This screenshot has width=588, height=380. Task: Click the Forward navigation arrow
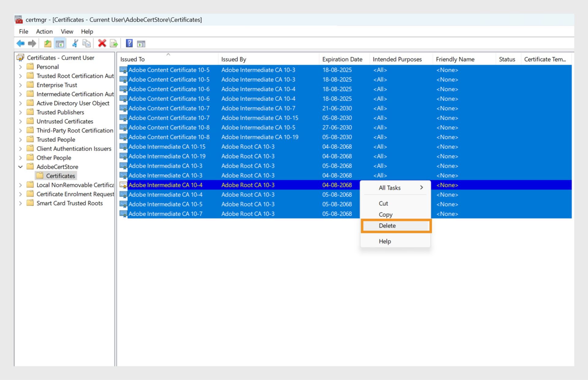coord(32,43)
